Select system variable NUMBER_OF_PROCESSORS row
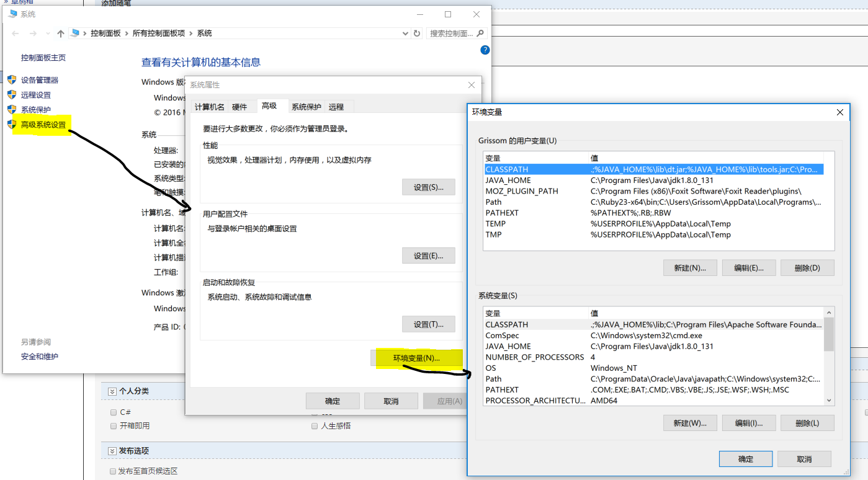Viewport: 868px width, 480px height. [653, 357]
